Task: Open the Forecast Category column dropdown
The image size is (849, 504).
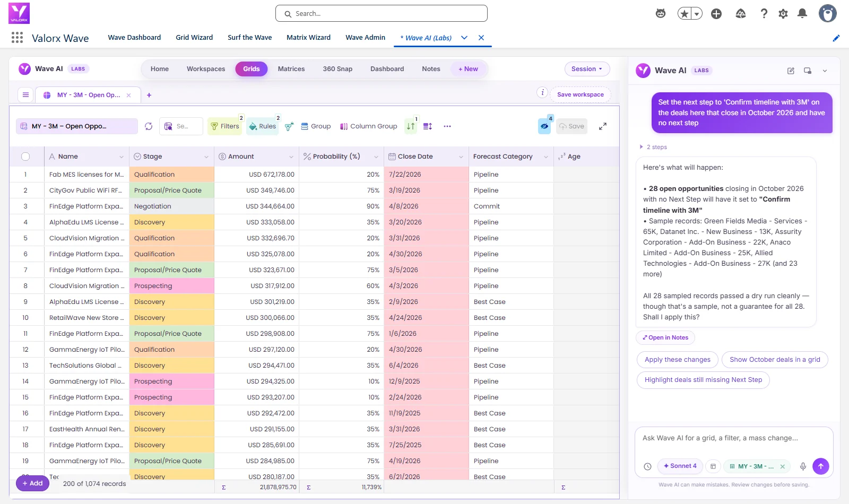Action: (546, 157)
